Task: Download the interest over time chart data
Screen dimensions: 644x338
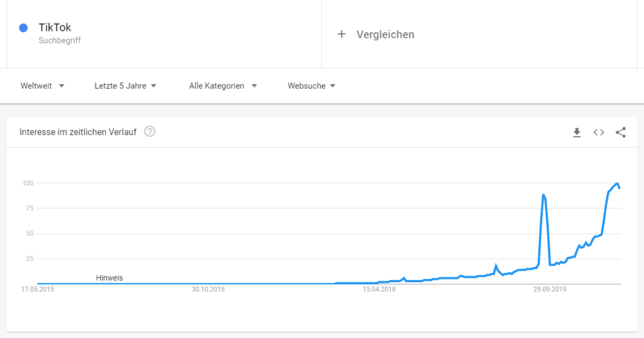Action: (577, 133)
